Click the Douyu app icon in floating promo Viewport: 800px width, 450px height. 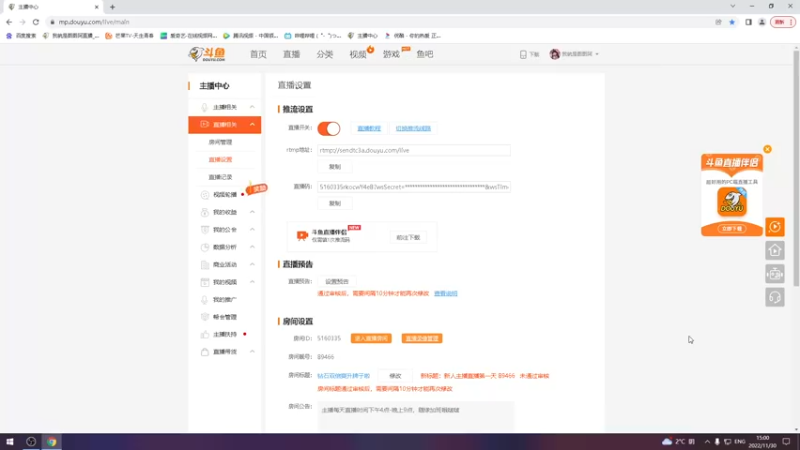tap(732, 202)
